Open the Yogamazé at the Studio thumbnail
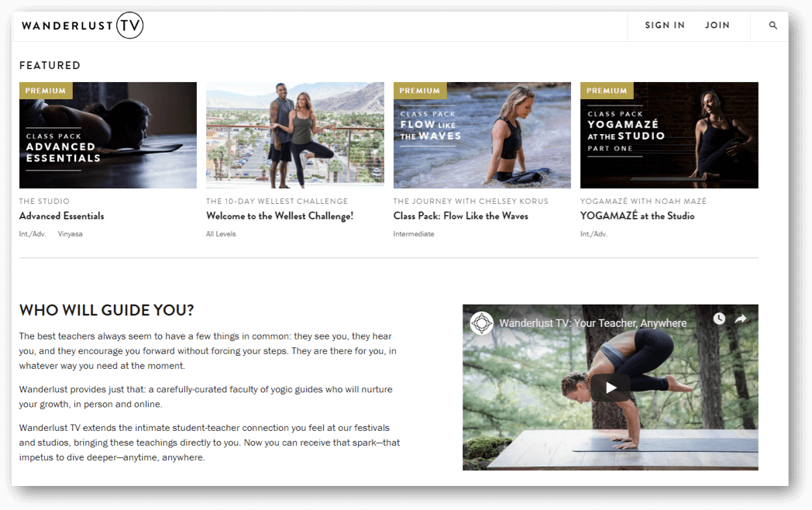The height and width of the screenshot is (510, 812). (x=669, y=136)
